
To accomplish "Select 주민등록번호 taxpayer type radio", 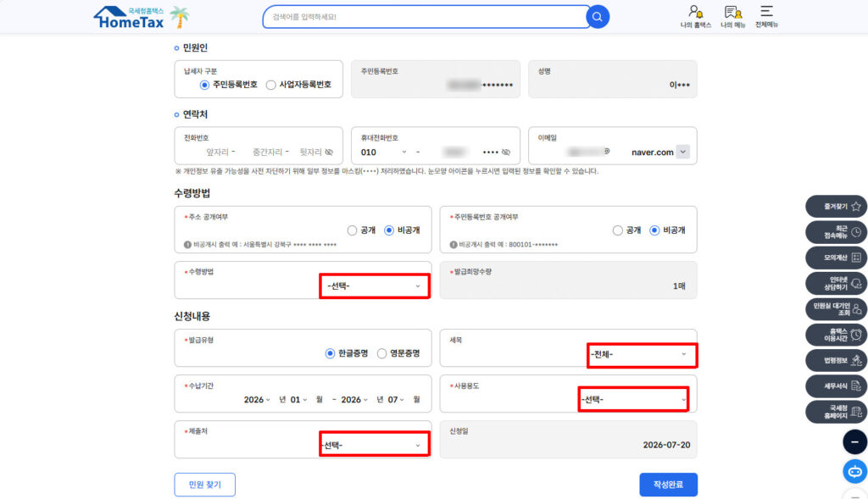I will [205, 86].
